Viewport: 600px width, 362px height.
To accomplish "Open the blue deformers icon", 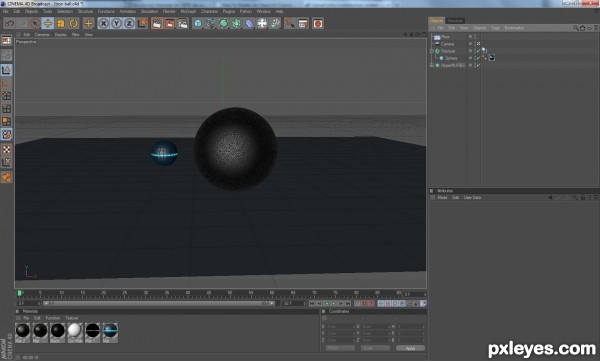I will point(249,24).
